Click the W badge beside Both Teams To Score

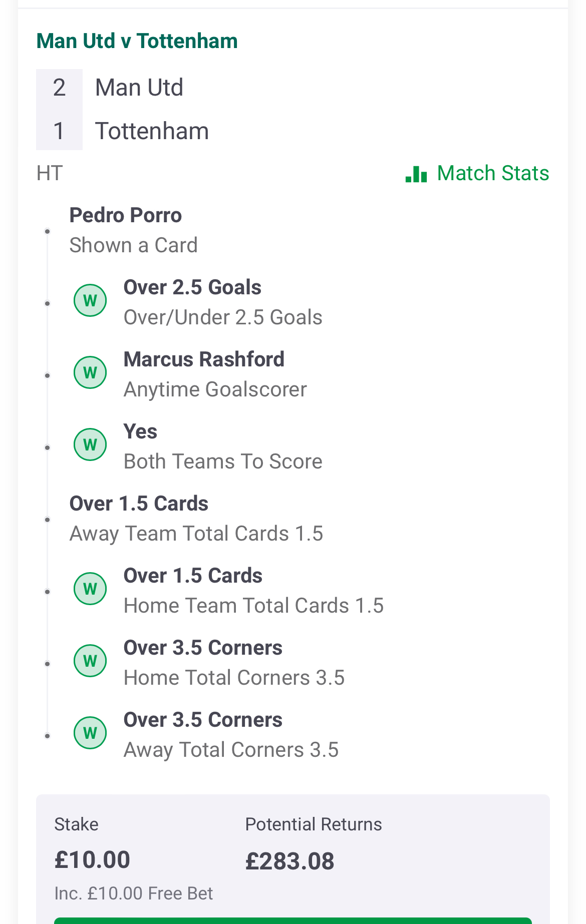click(90, 444)
